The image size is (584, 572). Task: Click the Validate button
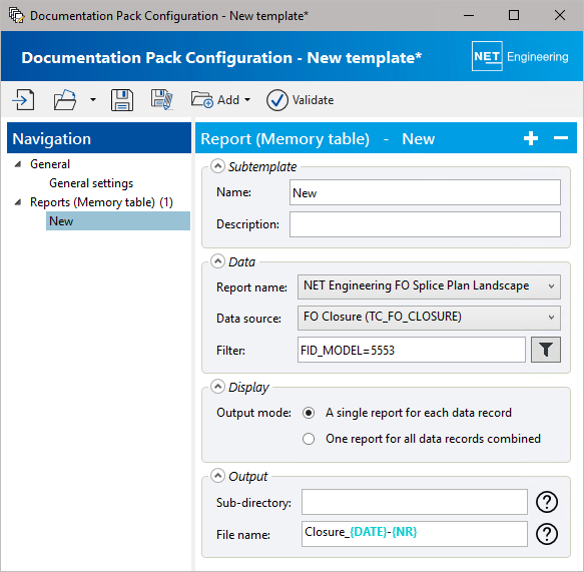(300, 100)
